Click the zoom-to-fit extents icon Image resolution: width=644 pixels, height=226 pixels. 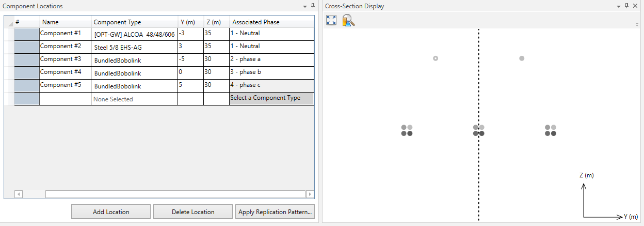click(x=331, y=20)
